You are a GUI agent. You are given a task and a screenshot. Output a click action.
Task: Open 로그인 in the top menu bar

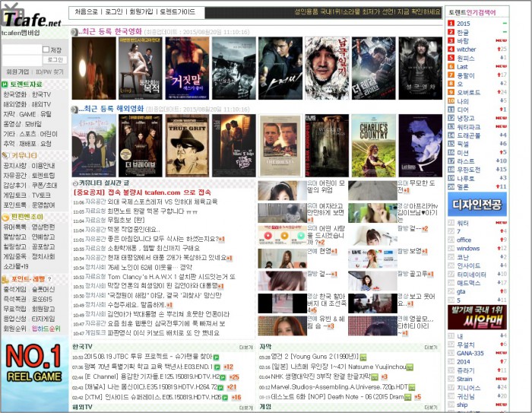click(114, 12)
